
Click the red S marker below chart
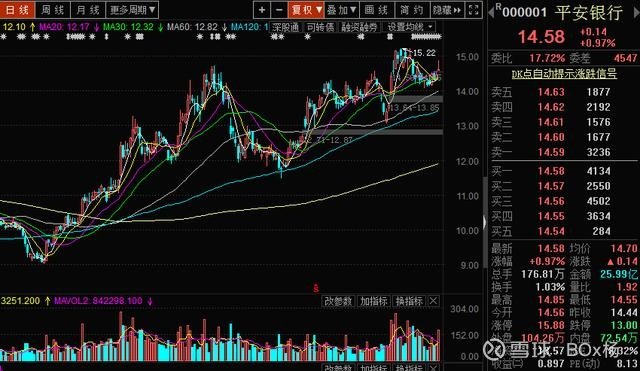[x=316, y=289]
